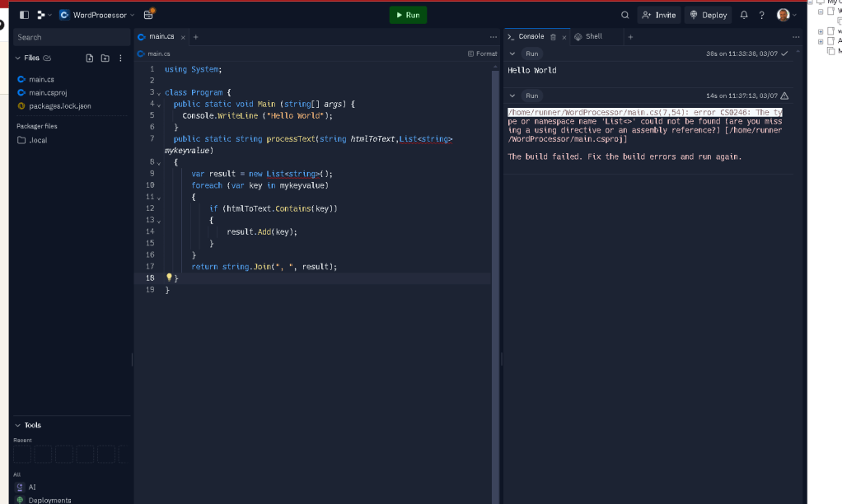Open the editor pane three-dot menu
Viewport: 842px width, 504px height.
(493, 37)
